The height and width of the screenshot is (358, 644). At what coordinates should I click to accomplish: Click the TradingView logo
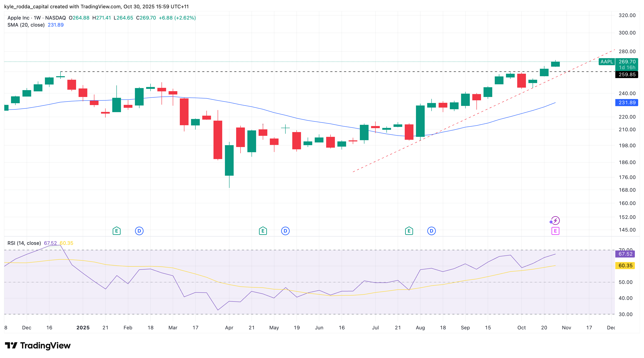(x=38, y=346)
